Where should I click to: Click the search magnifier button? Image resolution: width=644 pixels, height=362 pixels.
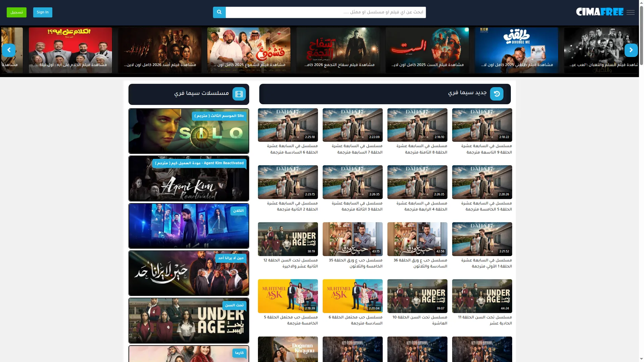(x=219, y=12)
